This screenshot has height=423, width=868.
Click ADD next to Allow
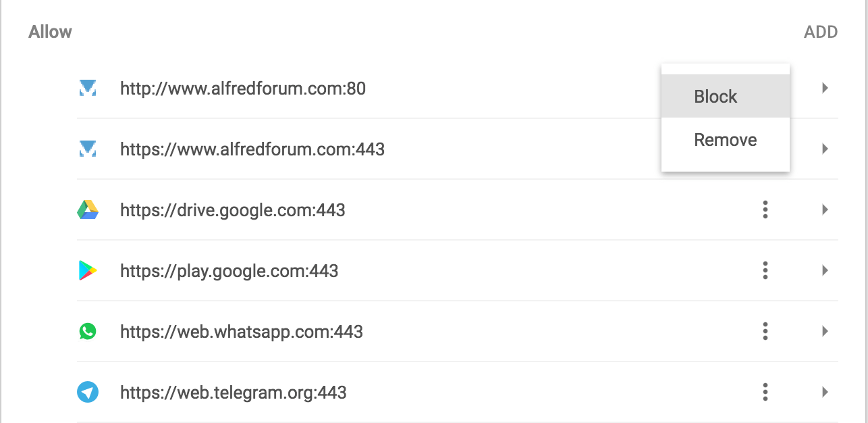pyautogui.click(x=821, y=32)
